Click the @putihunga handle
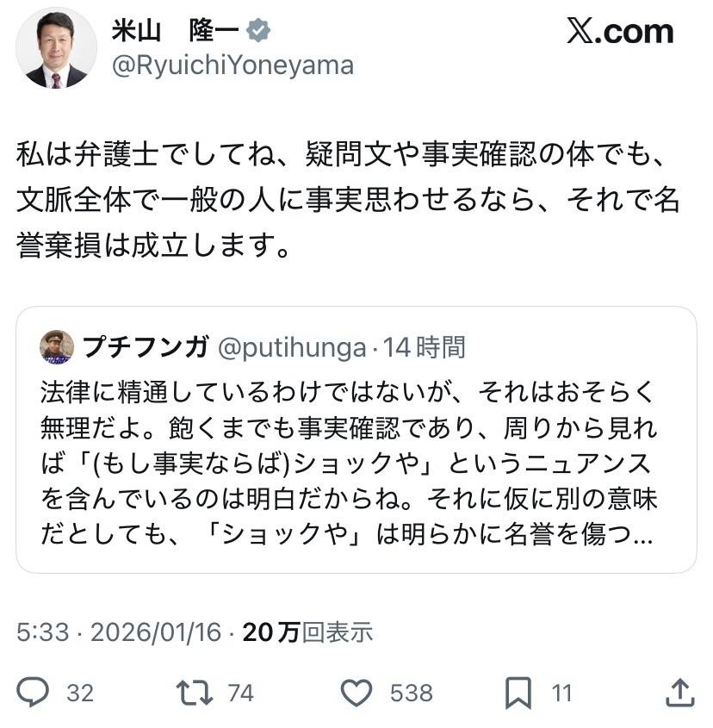This screenshot has width=713, height=728. (293, 347)
